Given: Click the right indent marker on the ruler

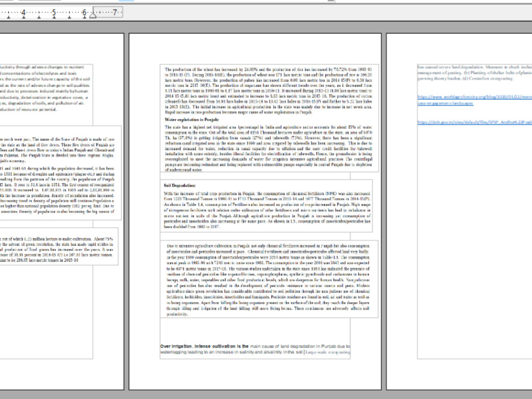Looking at the screenshot, I should click(93, 14).
